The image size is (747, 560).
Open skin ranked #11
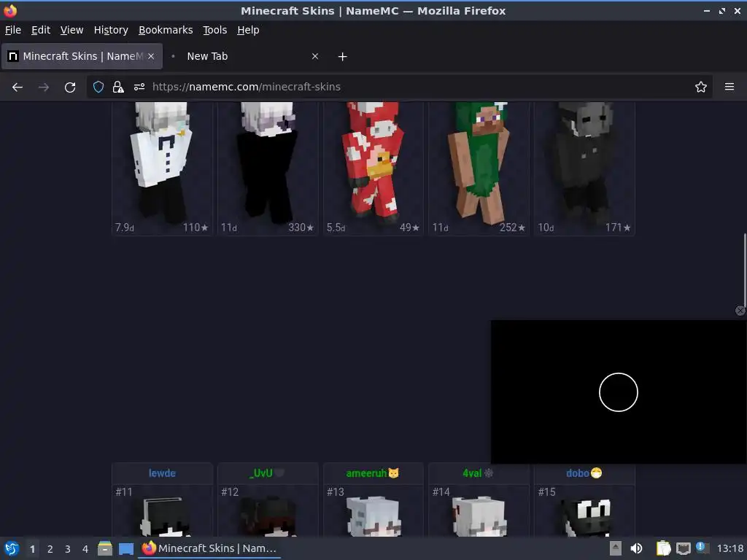pyautogui.click(x=162, y=511)
